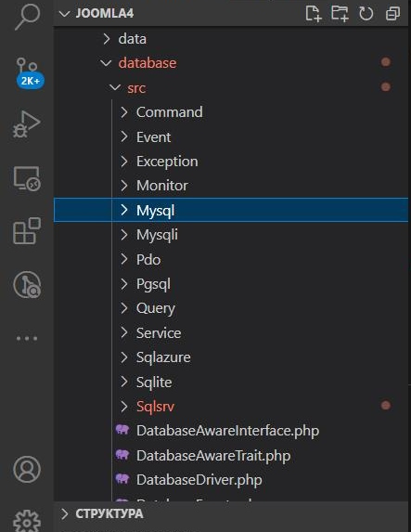Select the Service folder name
Screen dimensions: 411x532
pyautogui.click(x=159, y=332)
